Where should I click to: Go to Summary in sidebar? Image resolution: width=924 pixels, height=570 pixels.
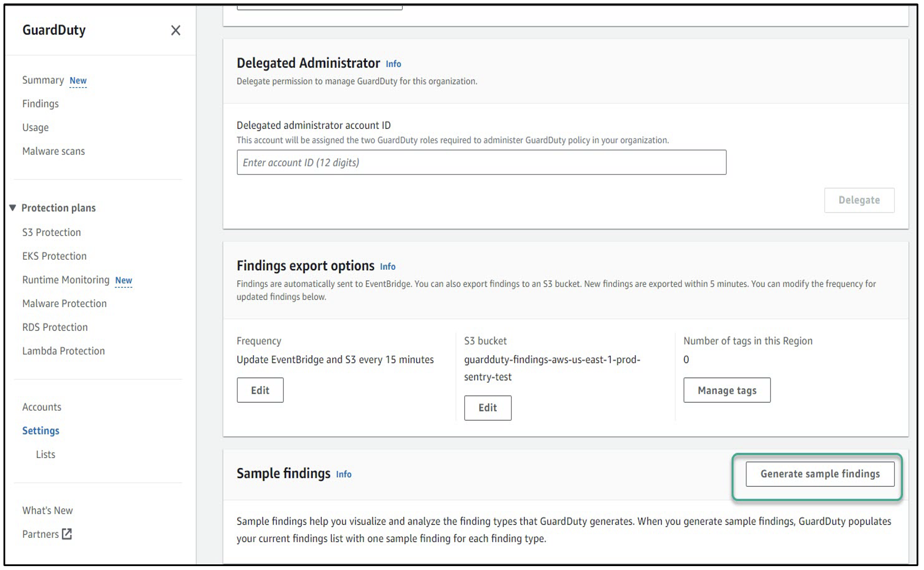pos(43,80)
